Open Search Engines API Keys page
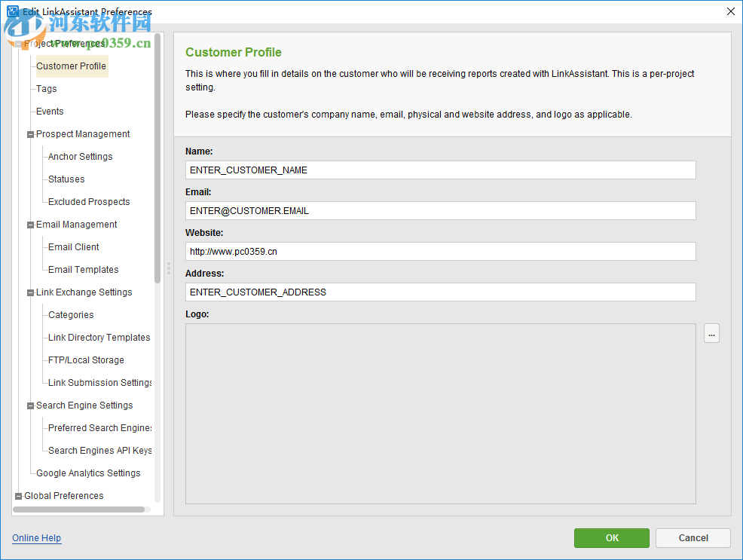Image resolution: width=743 pixels, height=560 pixels. [x=100, y=451]
